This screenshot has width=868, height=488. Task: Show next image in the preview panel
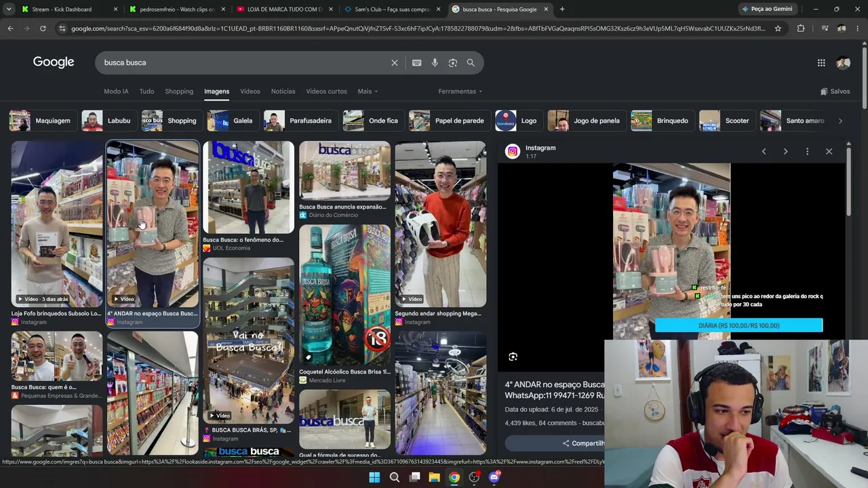click(x=785, y=151)
